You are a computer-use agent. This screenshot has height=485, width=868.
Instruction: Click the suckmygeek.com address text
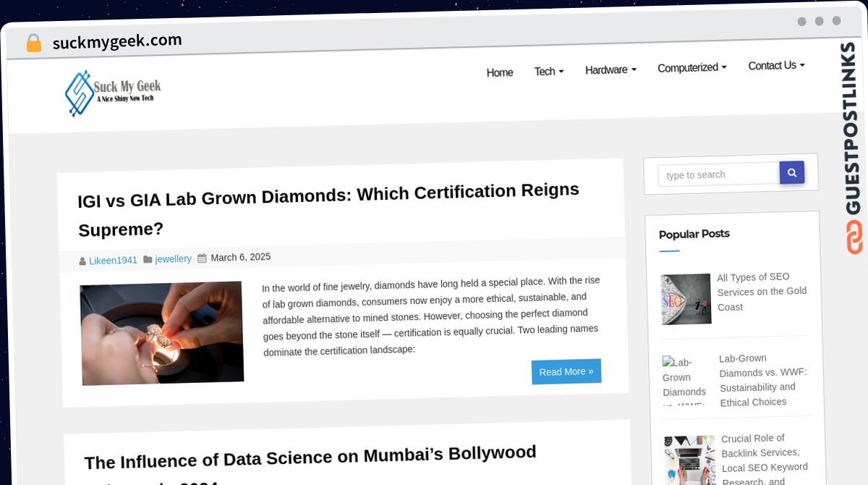click(117, 41)
